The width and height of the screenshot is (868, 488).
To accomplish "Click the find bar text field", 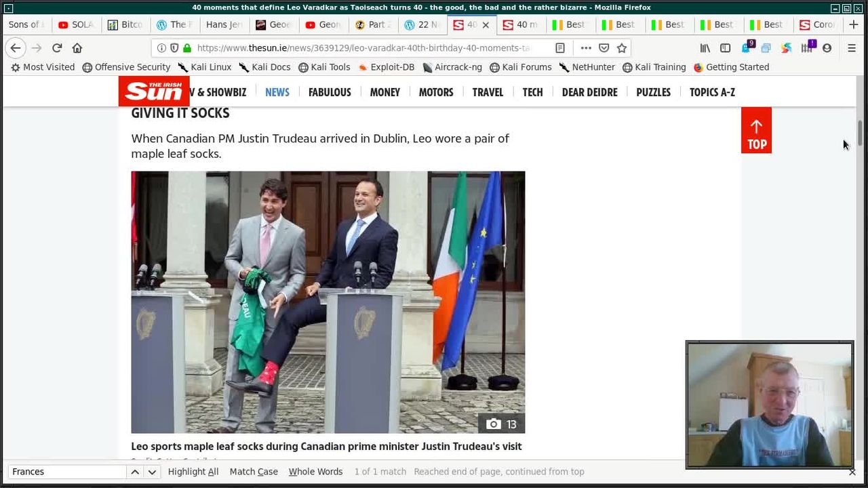I will 66,472.
